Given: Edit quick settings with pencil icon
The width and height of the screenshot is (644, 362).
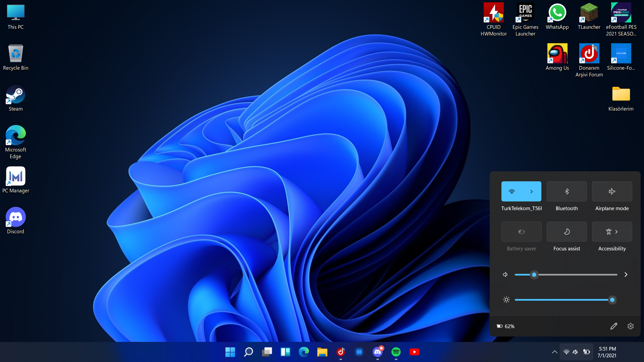Looking at the screenshot, I should (x=614, y=326).
